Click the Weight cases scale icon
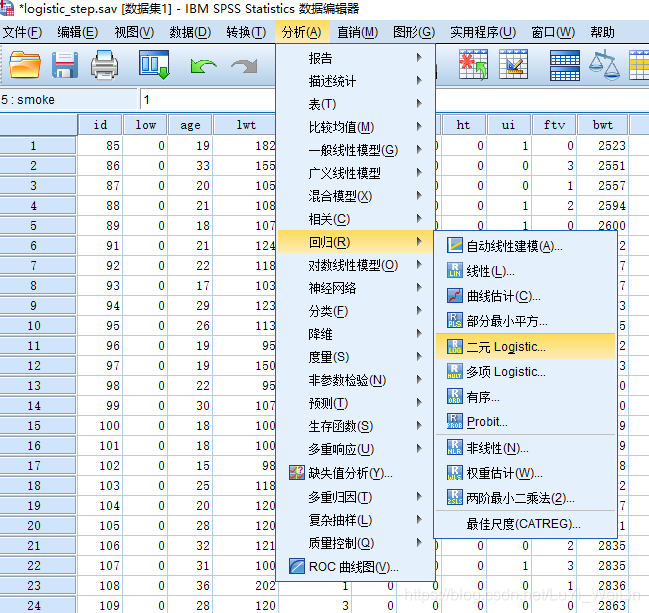The width and height of the screenshot is (649, 613). coord(604,65)
